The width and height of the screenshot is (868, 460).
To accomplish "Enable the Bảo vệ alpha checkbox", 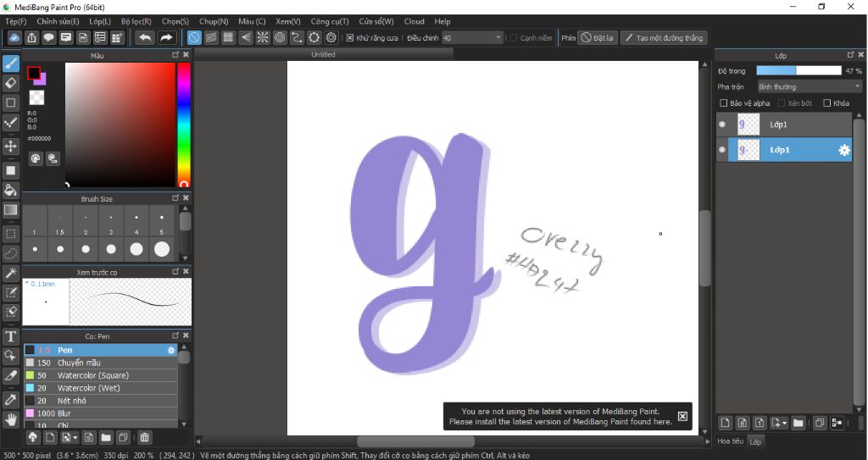I will pos(723,103).
